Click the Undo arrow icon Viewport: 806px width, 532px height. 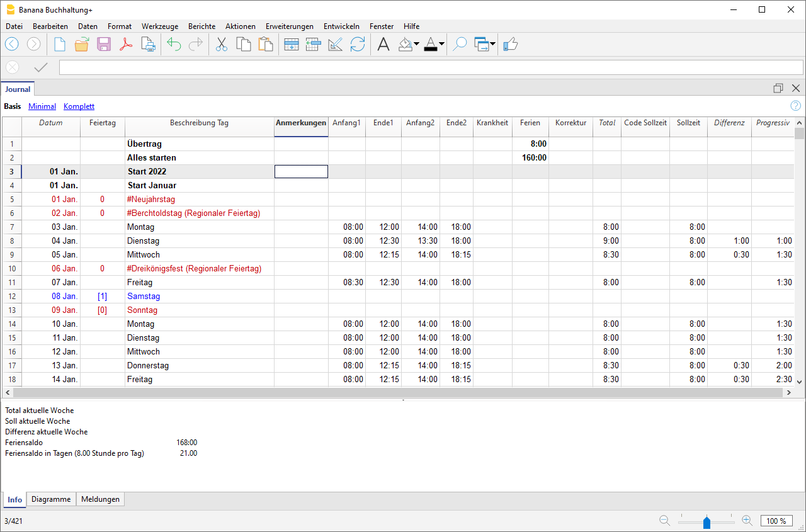click(x=174, y=44)
